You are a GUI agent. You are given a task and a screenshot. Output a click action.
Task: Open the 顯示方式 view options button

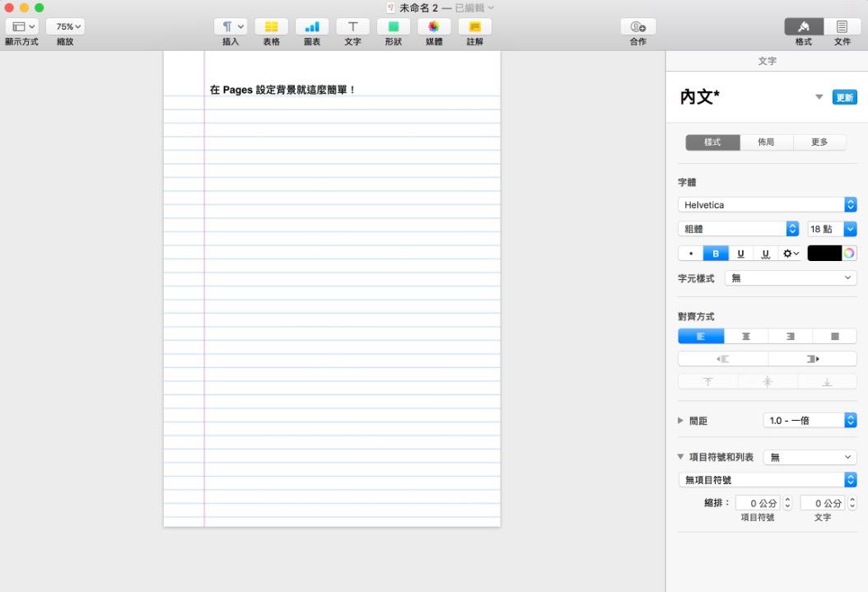[x=21, y=26]
